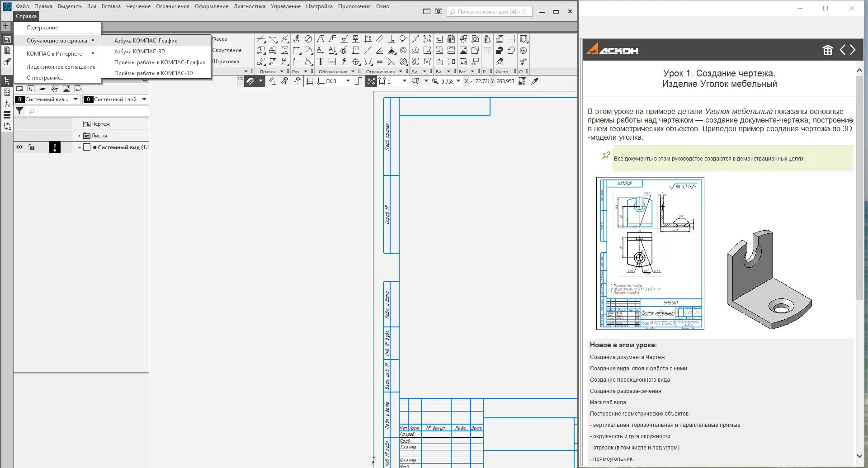Toggle the parametric mode nodes icon
This screenshot has width=868, height=468.
coord(371,81)
